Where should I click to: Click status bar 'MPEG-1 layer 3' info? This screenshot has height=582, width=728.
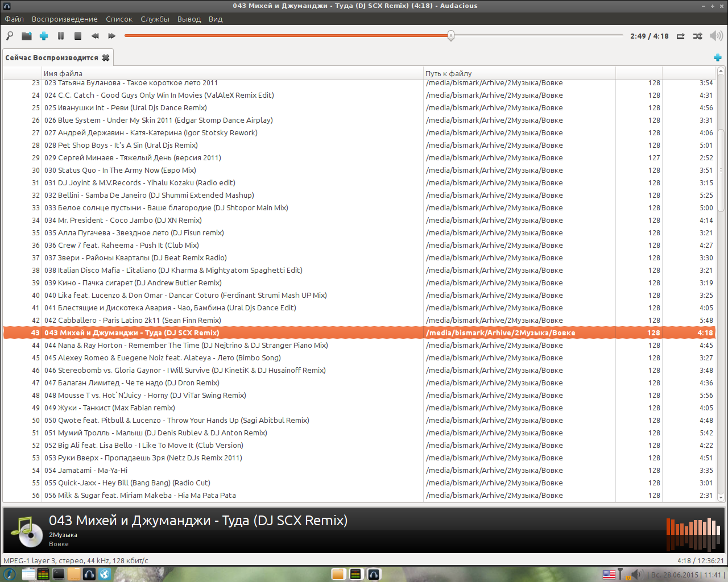click(x=76, y=560)
